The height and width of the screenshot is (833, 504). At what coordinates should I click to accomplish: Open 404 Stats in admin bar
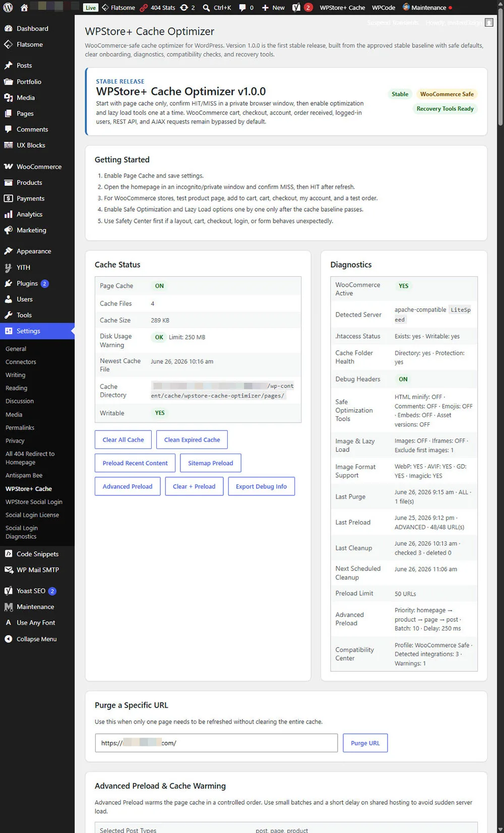tap(157, 8)
